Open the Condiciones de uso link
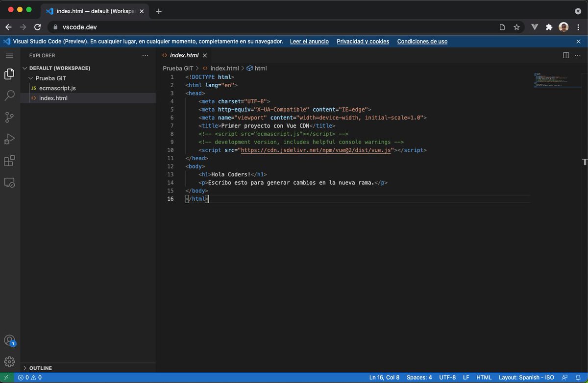 (x=422, y=42)
